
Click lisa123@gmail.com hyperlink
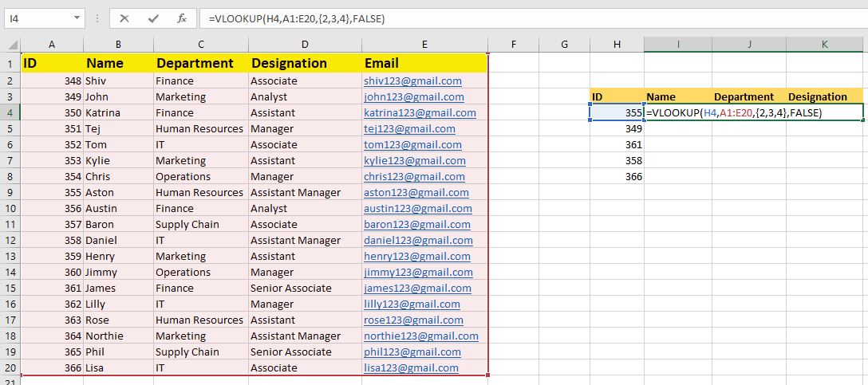[x=411, y=367]
